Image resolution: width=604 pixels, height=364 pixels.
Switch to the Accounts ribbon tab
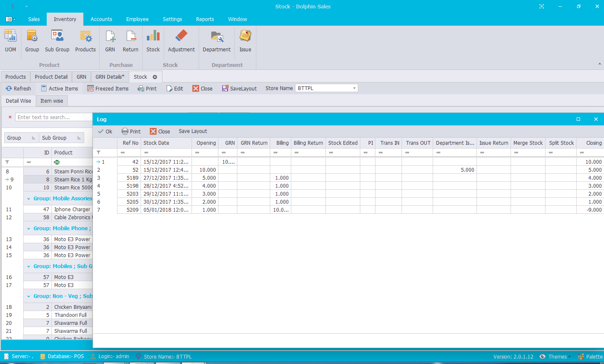[x=101, y=19]
